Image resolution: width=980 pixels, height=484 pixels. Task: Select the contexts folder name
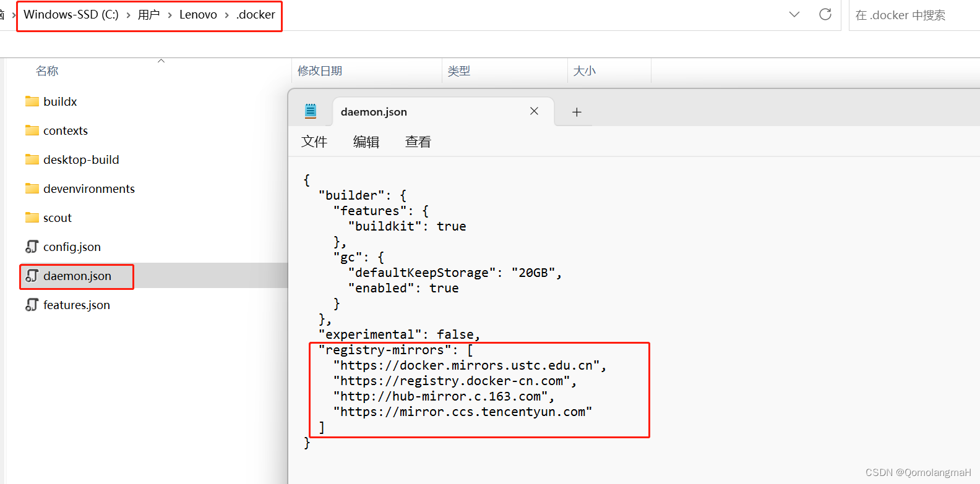(66, 130)
